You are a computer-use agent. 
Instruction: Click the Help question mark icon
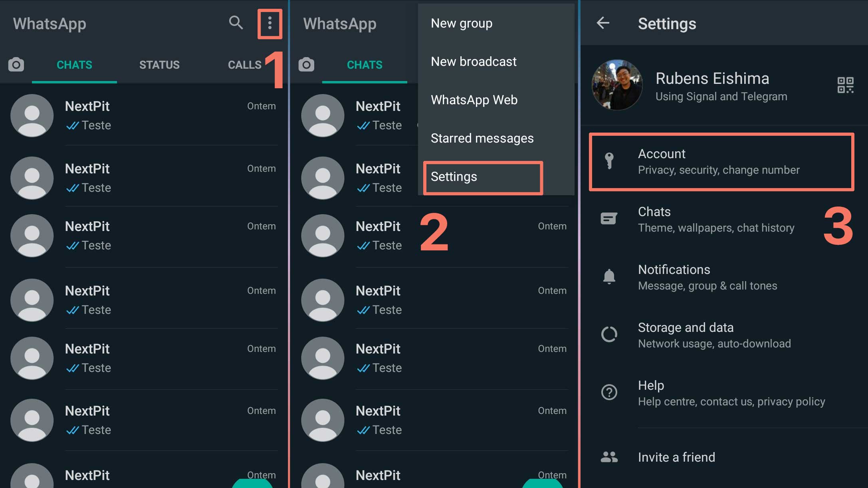click(609, 392)
